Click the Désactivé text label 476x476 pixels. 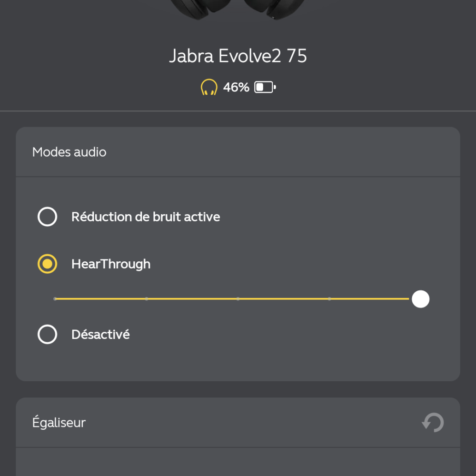click(x=100, y=334)
